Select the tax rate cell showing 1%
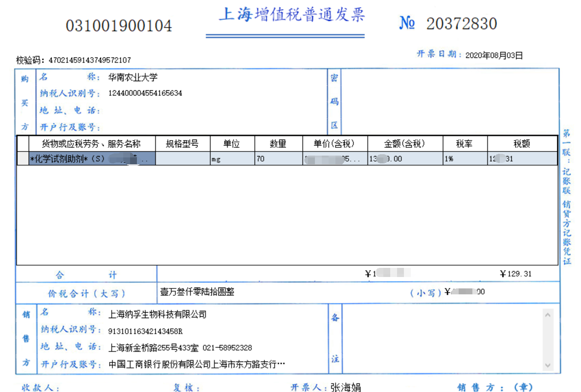Image resolution: width=581 pixels, height=392 pixels. 465,159
